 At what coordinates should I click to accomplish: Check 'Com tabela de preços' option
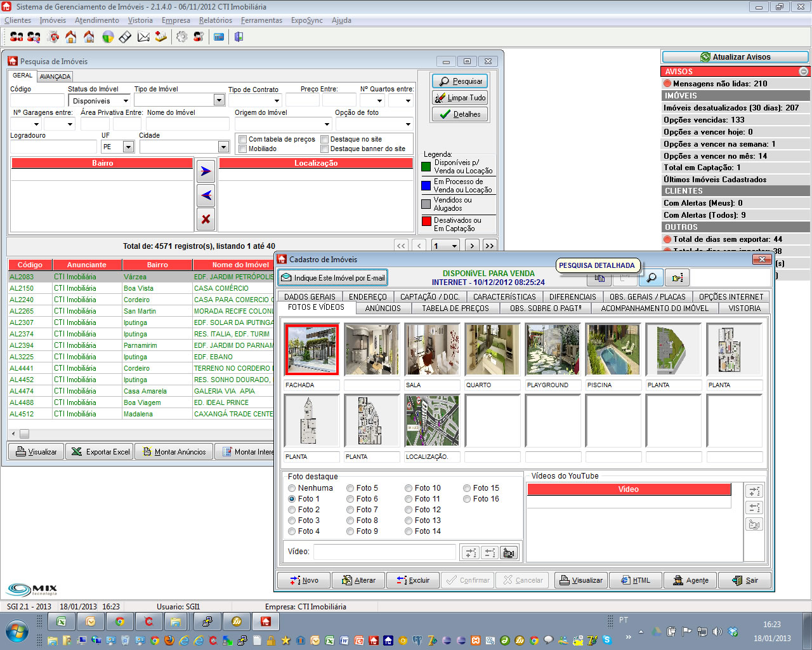click(x=243, y=139)
